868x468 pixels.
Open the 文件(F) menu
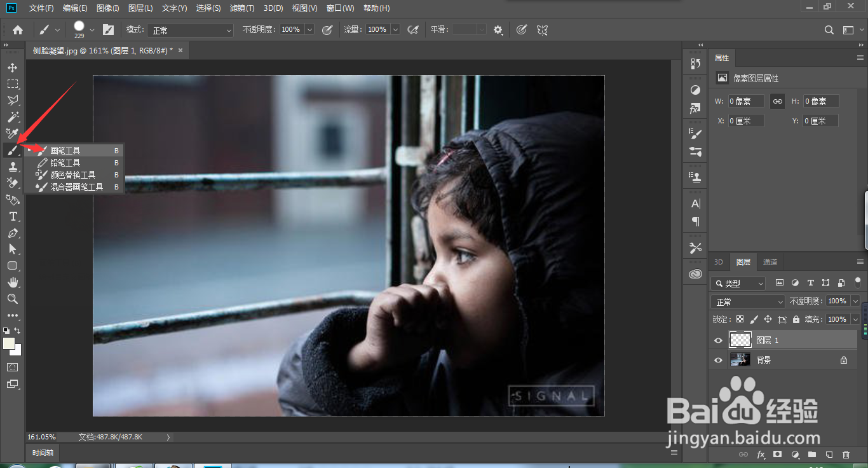pyautogui.click(x=41, y=8)
